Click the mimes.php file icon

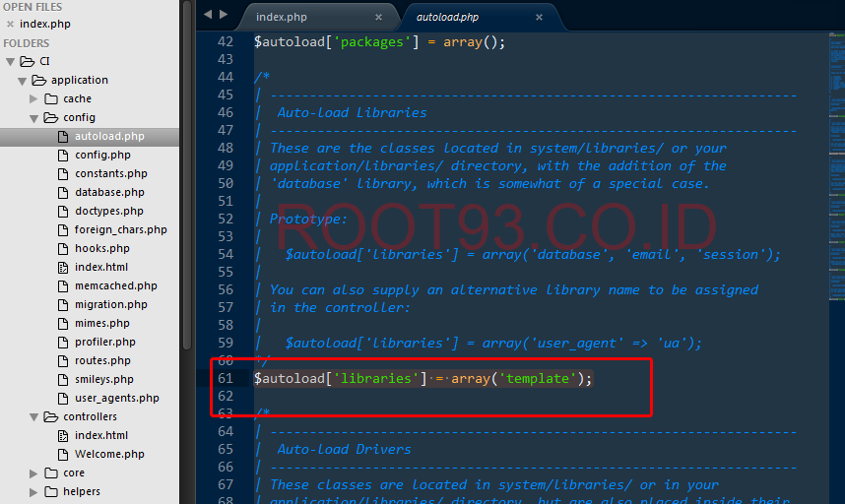point(63,324)
